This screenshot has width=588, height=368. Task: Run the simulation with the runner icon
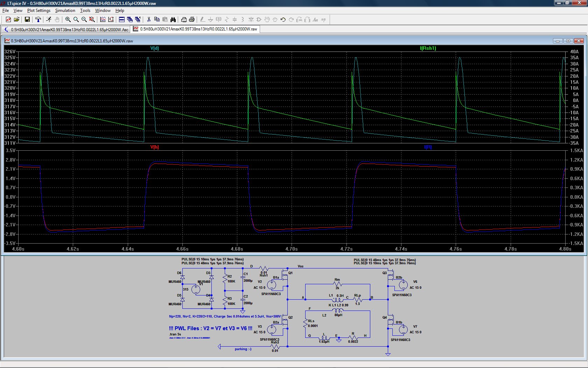pos(49,20)
